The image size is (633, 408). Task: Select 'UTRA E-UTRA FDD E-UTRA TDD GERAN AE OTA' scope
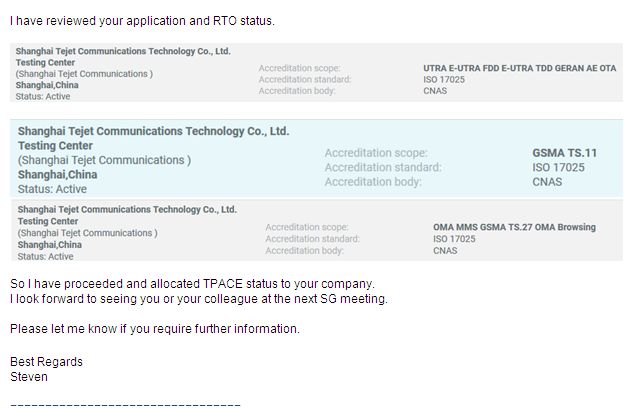tap(520, 68)
